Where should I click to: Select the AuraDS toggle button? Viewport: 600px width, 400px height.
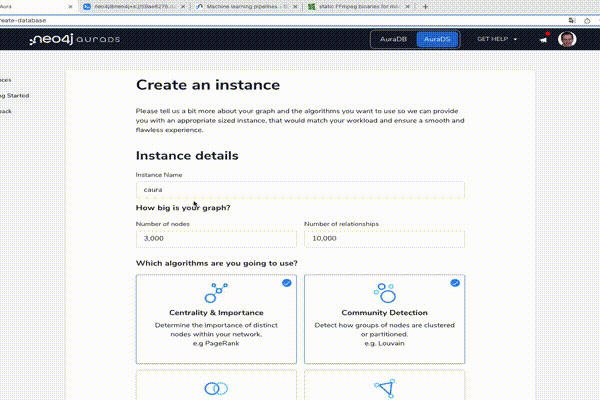[x=437, y=39]
